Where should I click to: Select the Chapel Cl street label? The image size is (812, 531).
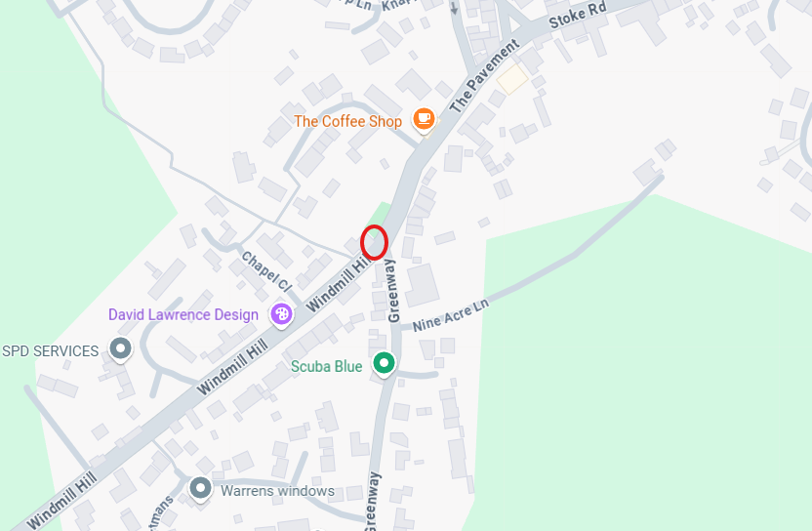click(266, 271)
